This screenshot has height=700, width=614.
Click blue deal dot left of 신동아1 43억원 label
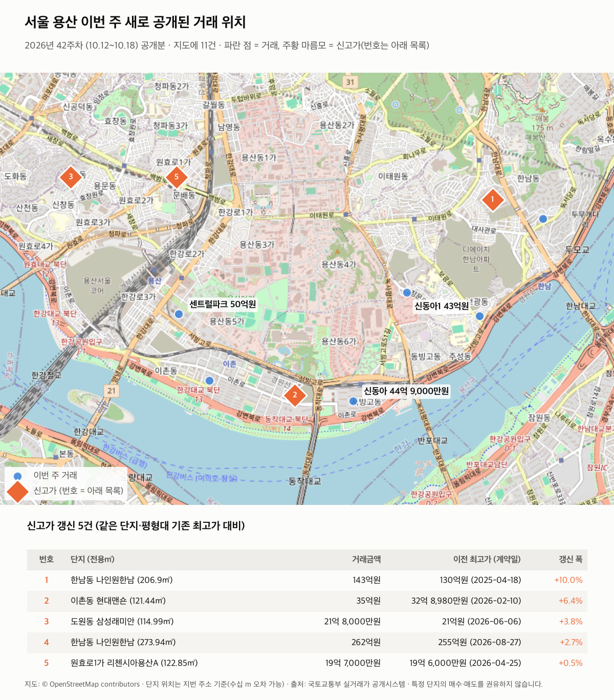point(407,292)
